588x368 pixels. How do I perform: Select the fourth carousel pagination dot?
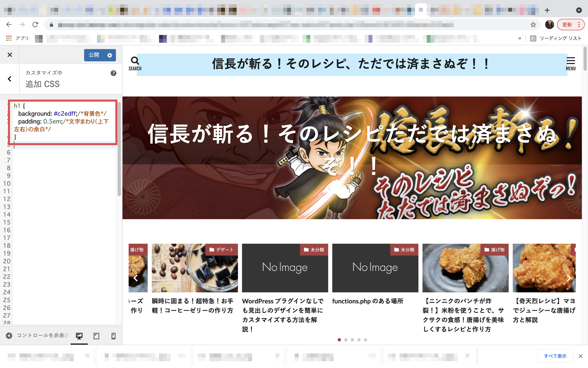pyautogui.click(x=359, y=340)
